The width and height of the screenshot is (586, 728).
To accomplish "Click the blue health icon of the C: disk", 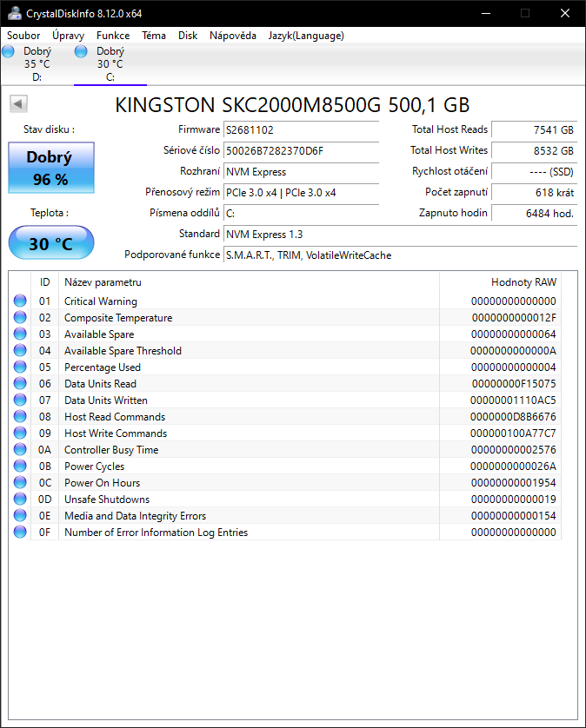I will click(x=81, y=51).
